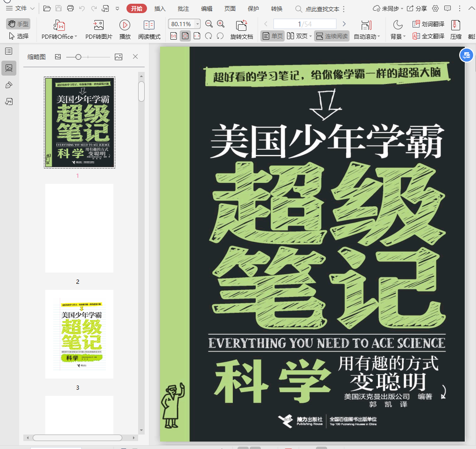Fit page width view icon
The width and height of the screenshot is (476, 449).
197,36
